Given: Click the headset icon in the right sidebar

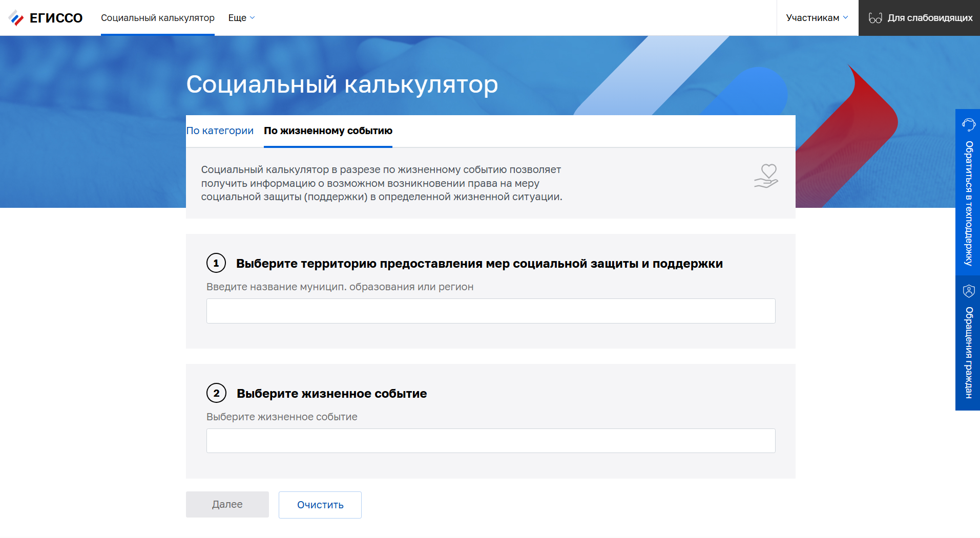Looking at the screenshot, I should tap(968, 124).
